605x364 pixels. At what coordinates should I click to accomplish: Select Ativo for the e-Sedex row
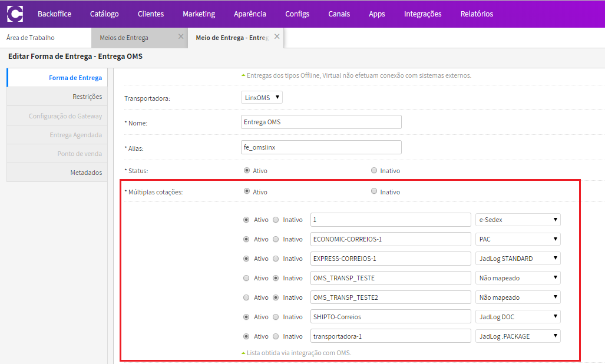coord(246,220)
